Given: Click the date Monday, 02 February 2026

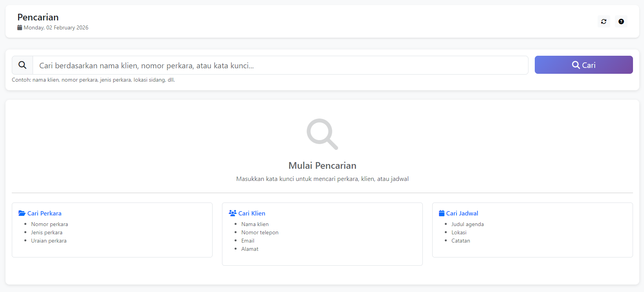Looking at the screenshot, I should [x=56, y=27].
